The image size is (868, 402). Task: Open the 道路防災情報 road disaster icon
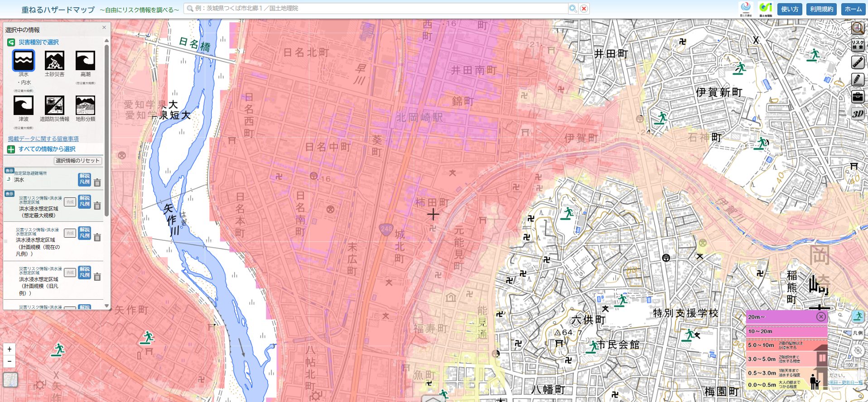[54, 105]
